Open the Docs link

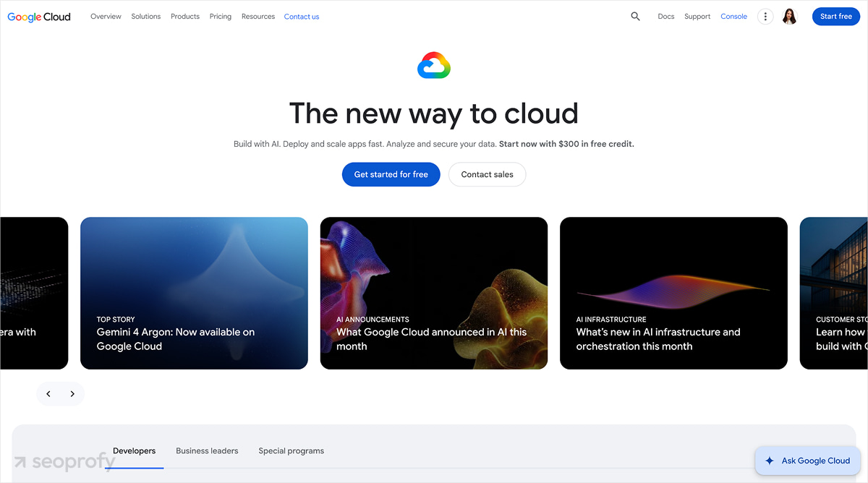coord(666,17)
